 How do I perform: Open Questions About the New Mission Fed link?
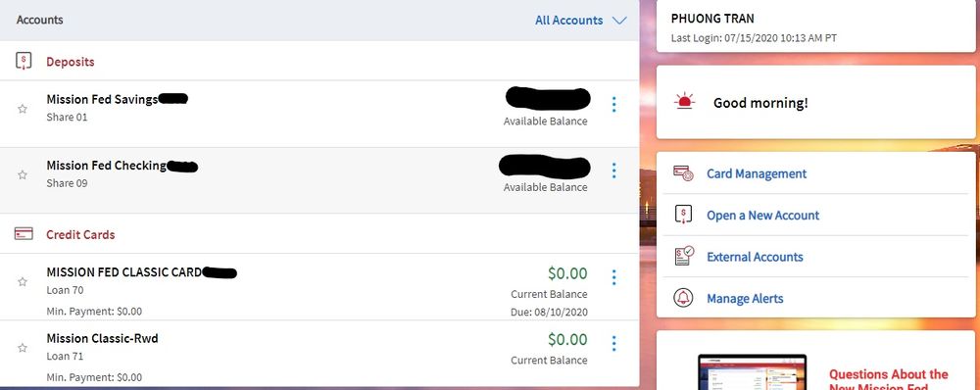coord(888,380)
